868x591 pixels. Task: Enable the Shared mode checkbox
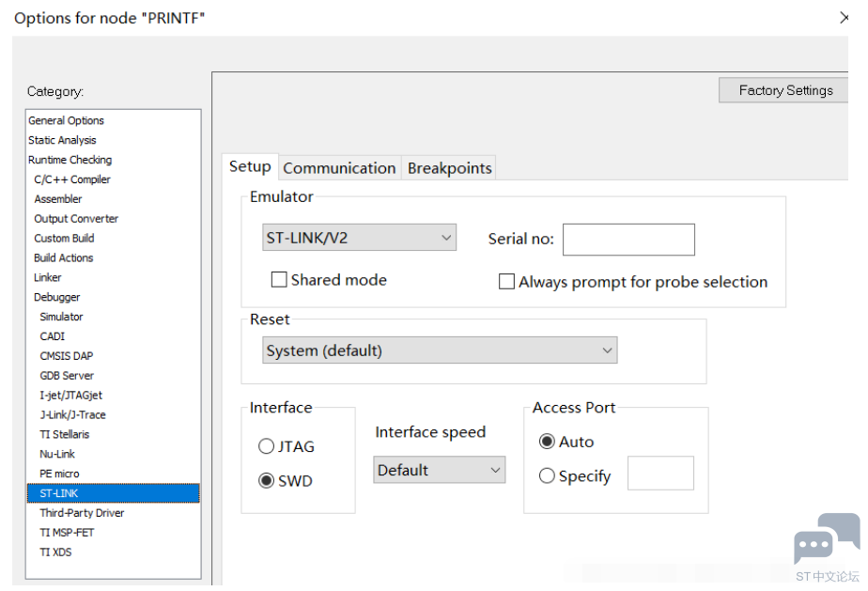point(279,280)
